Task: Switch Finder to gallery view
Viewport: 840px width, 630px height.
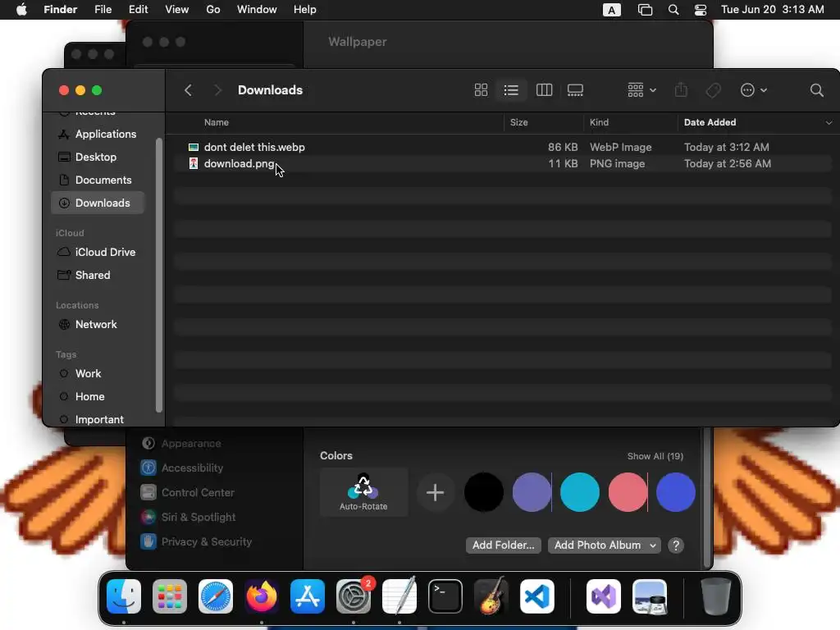Action: coord(575,90)
